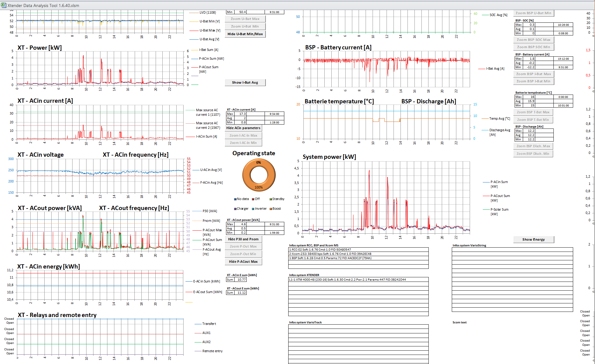Toggle Hide P30 and Pnom button
595x364 pixels.
(x=243, y=239)
